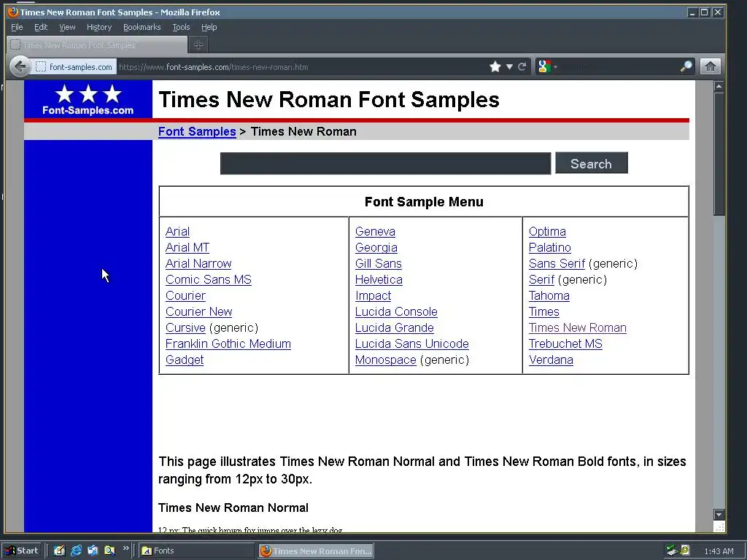Go back with the Firefox back arrow
Viewport: 747px width, 560px height.
click(20, 66)
